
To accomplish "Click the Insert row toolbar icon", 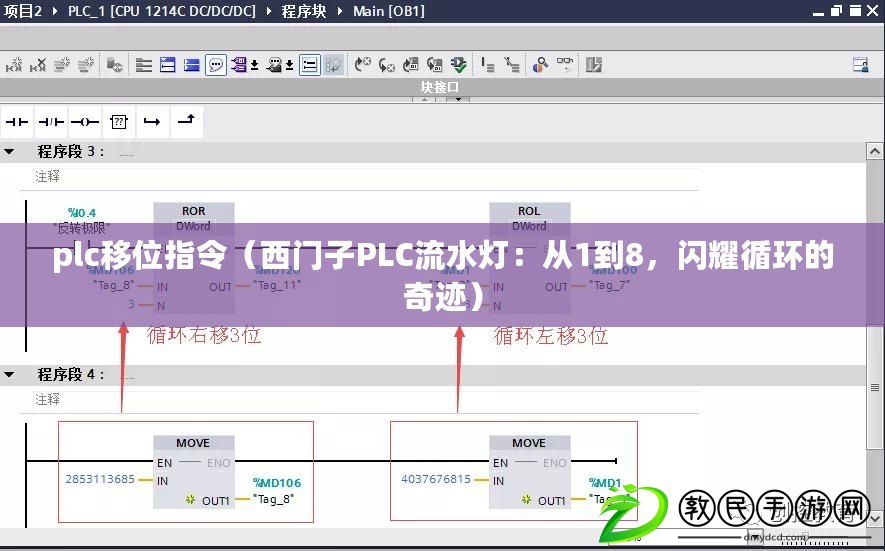I will [x=62, y=65].
